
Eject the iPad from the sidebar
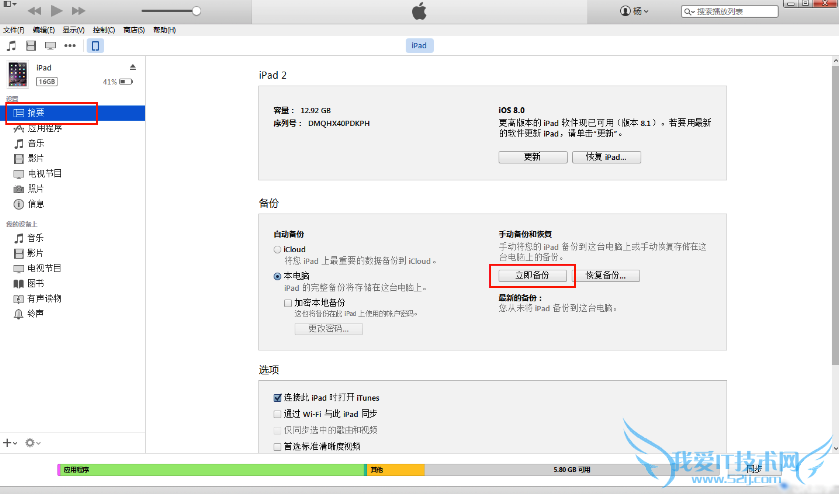point(133,67)
